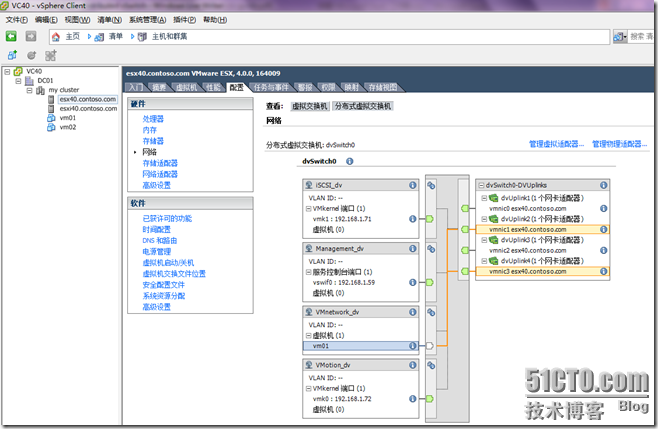Click the third toolbar icon with grid
Screen dimensions: 658x429
tap(51, 55)
